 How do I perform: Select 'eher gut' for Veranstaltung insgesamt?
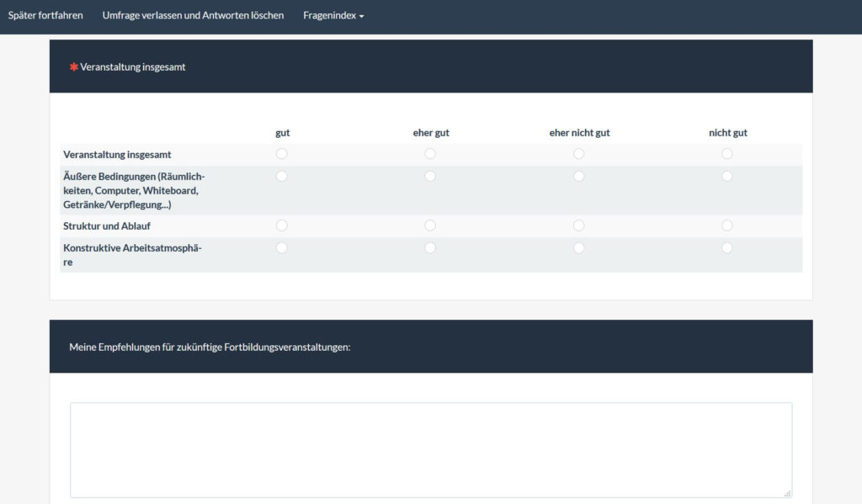tap(430, 154)
